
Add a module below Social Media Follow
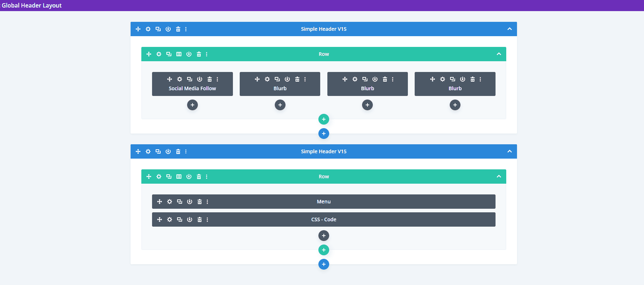[192, 105]
